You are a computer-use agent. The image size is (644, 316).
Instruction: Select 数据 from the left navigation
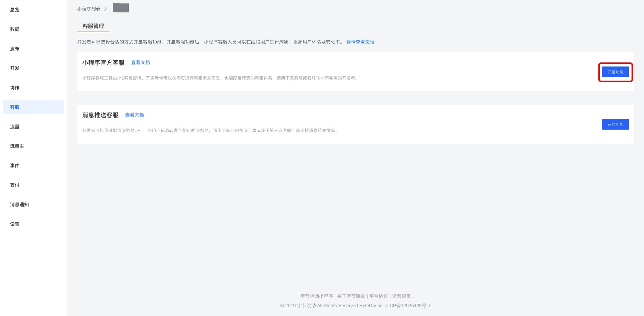[15, 29]
